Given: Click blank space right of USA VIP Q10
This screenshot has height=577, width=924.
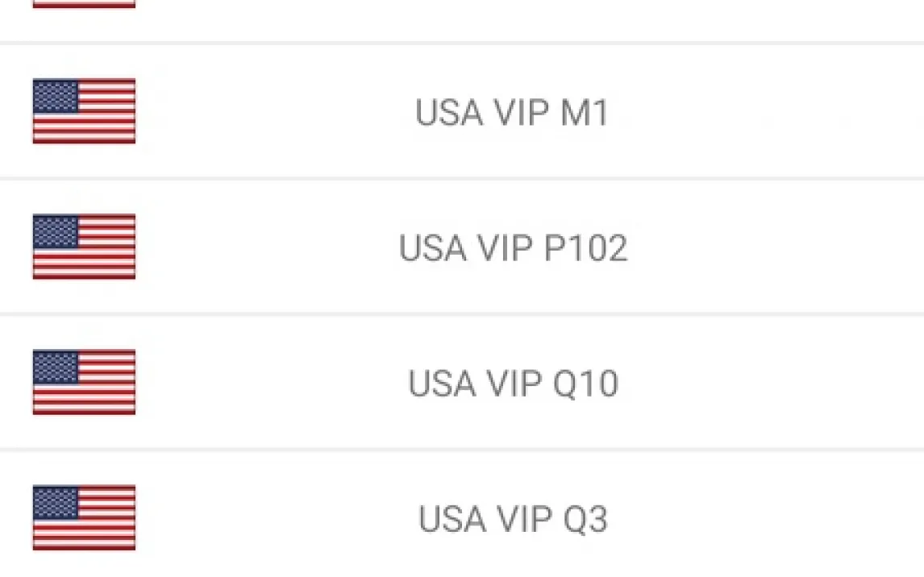Looking at the screenshot, I should (x=772, y=382).
